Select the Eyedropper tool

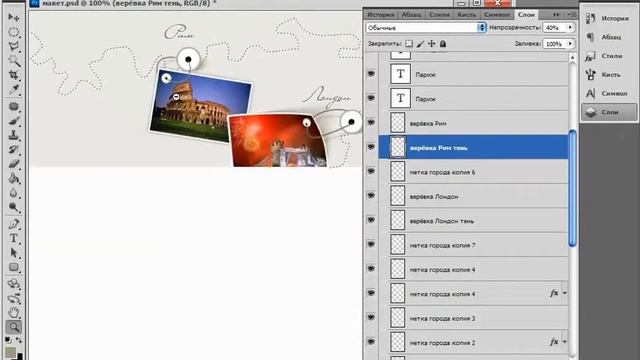pos(14,89)
